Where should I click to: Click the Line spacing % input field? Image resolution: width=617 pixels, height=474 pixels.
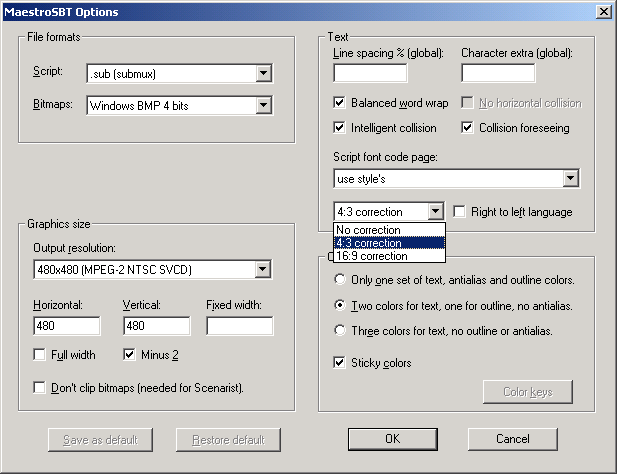pos(370,73)
